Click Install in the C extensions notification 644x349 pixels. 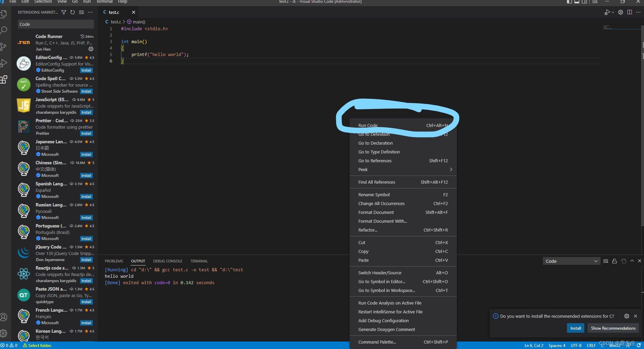point(575,328)
